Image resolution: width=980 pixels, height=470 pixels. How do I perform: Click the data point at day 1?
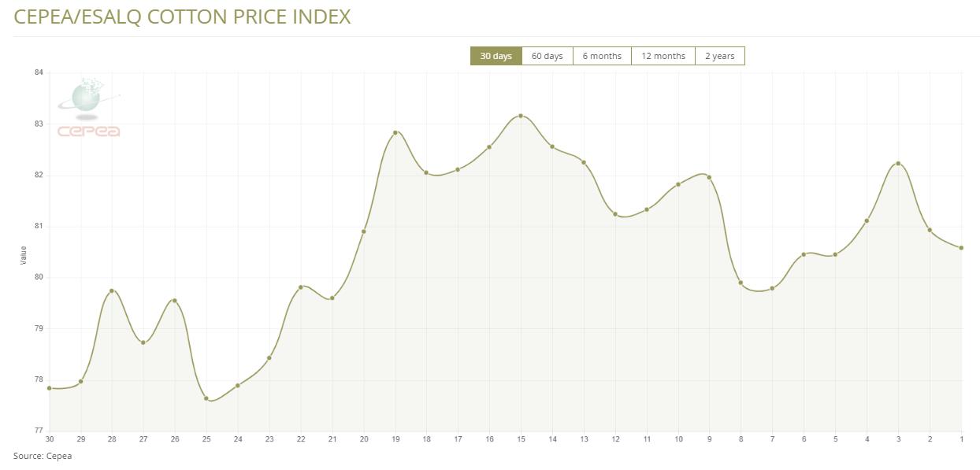pyautogui.click(x=961, y=248)
